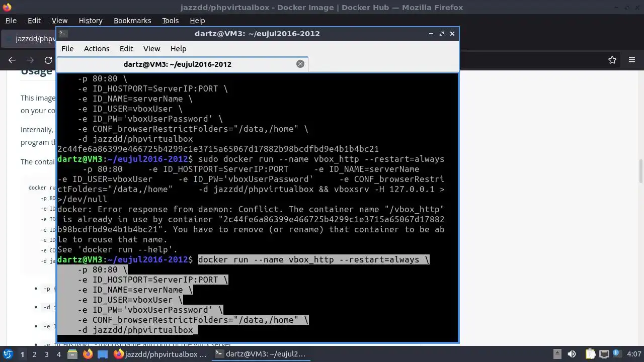Click the show desktop icon in taskbar
The width and height of the screenshot is (644, 362).
pyautogui.click(x=102, y=354)
